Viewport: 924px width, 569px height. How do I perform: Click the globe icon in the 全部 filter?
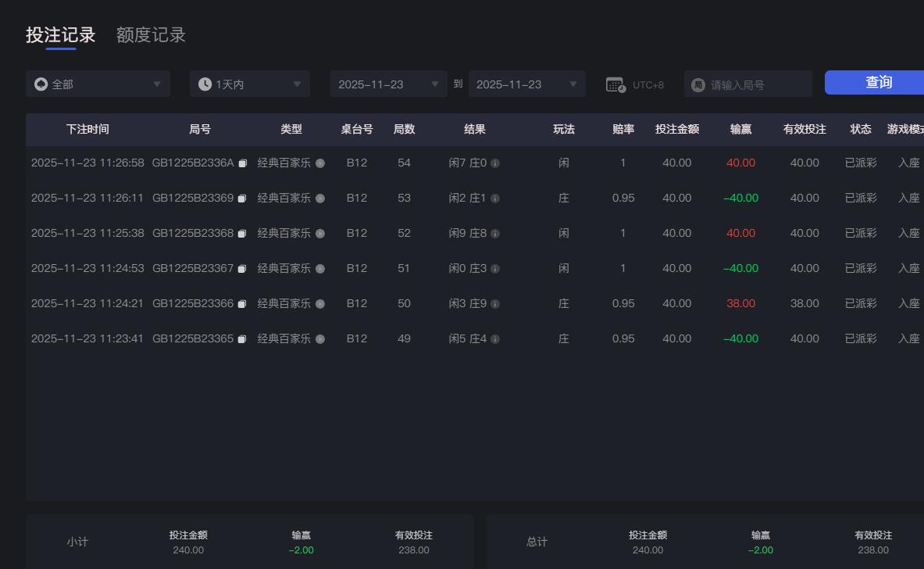point(41,84)
